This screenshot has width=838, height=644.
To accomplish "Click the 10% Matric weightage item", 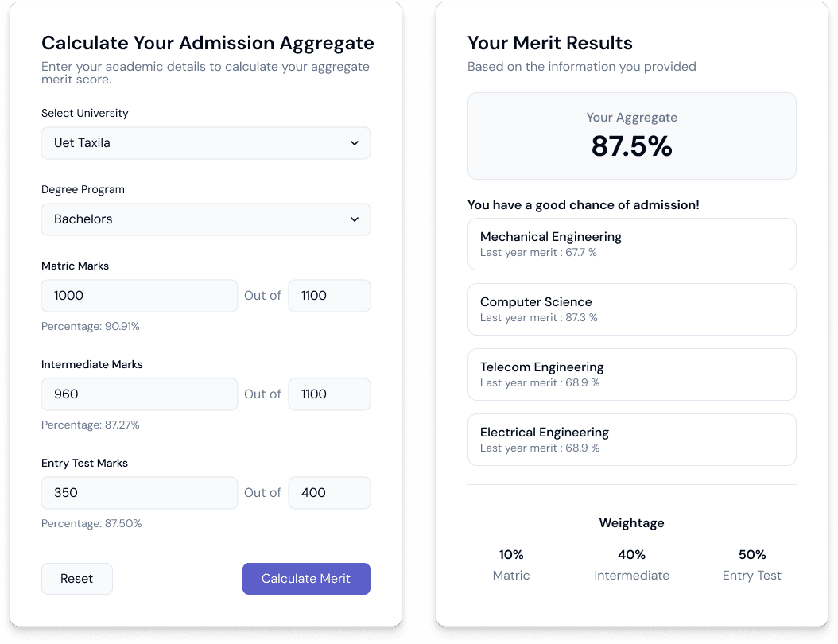I will click(511, 564).
